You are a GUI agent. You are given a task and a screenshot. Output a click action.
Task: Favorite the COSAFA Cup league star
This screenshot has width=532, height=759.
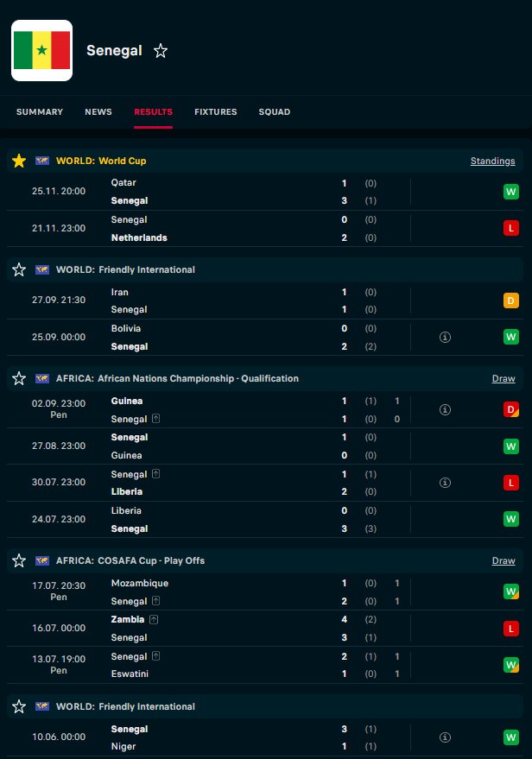(x=19, y=560)
